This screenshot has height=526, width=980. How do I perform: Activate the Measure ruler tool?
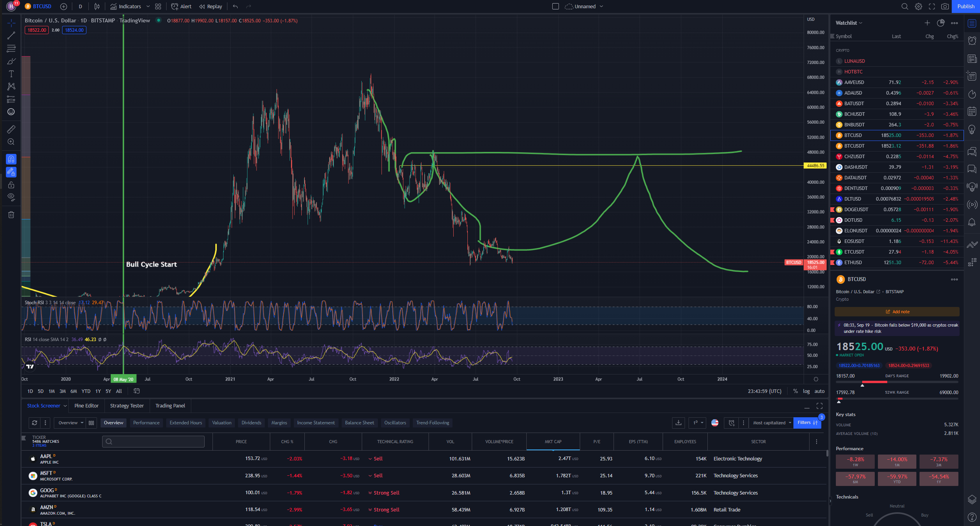coord(11,129)
